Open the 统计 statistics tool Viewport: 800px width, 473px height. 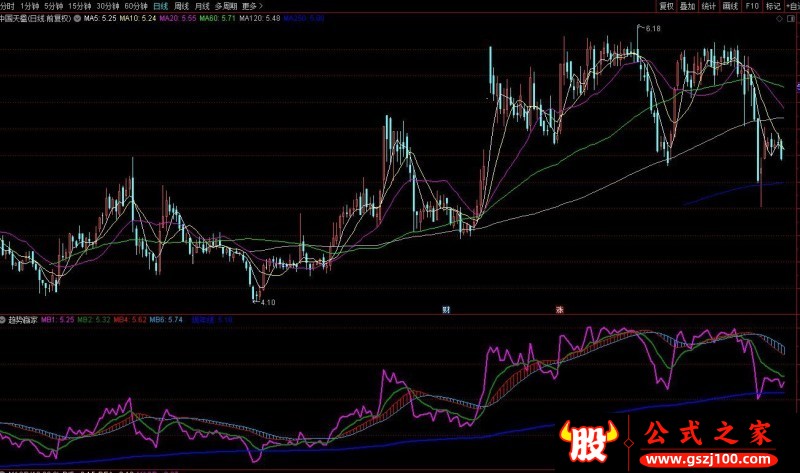[709, 6]
